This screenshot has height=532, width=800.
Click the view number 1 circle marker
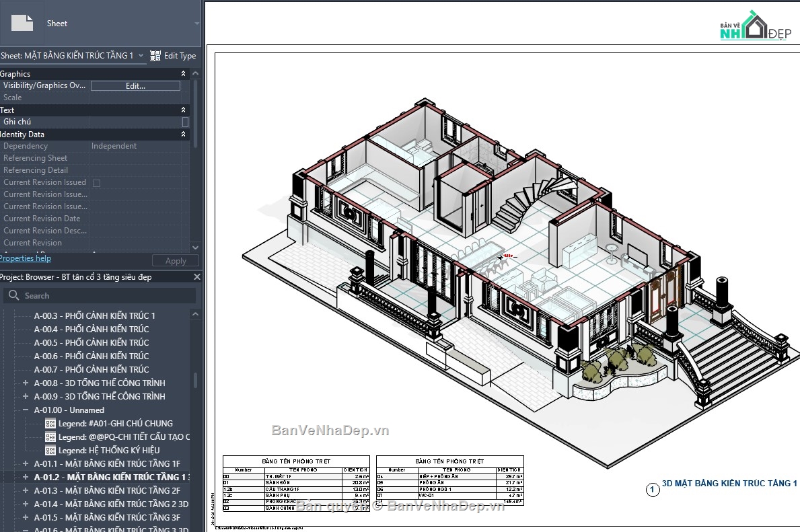653,490
